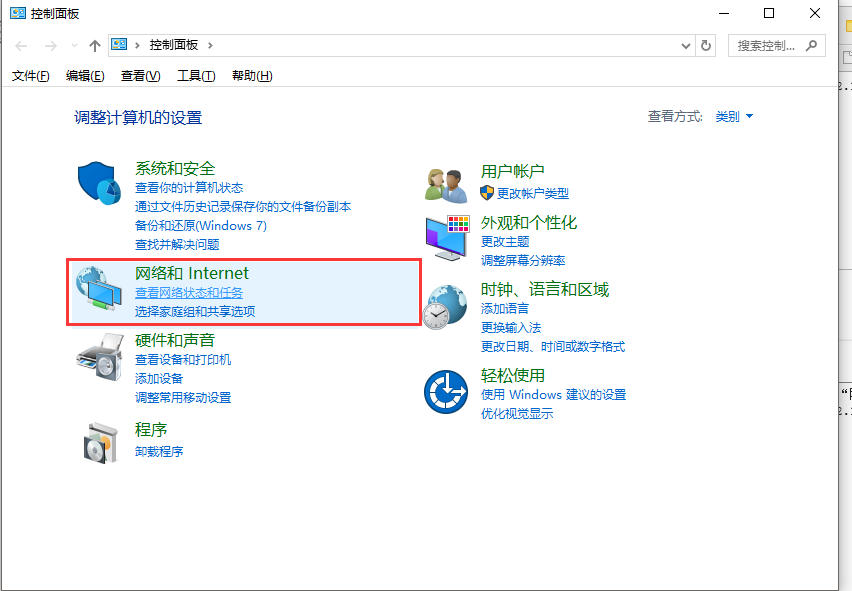Expand chevron after 控制面板 in address bar
The width and height of the screenshot is (852, 591).
point(210,45)
